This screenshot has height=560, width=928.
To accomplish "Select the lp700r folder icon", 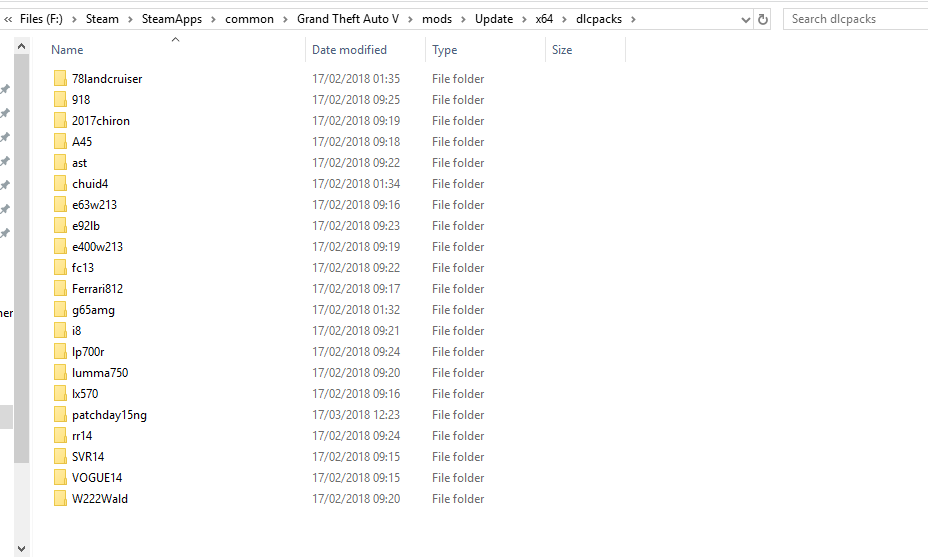I will (x=60, y=352).
